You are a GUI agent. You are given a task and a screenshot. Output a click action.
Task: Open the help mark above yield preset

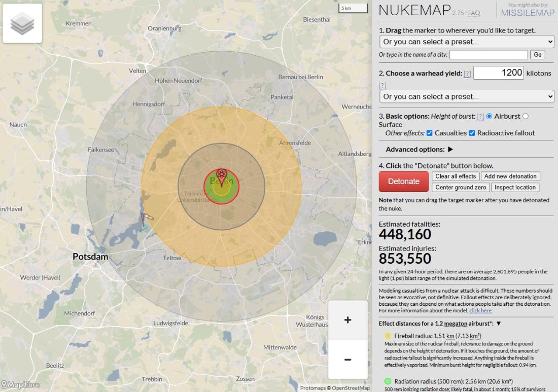382,85
